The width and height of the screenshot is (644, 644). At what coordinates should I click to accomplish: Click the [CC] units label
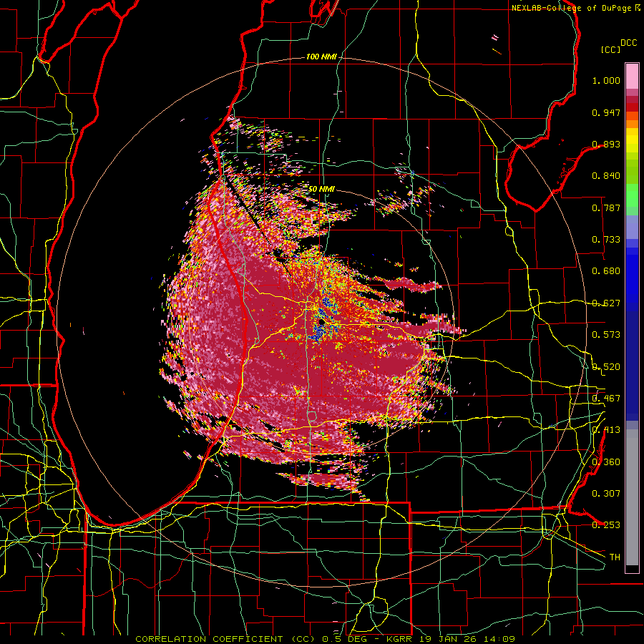[x=610, y=49]
